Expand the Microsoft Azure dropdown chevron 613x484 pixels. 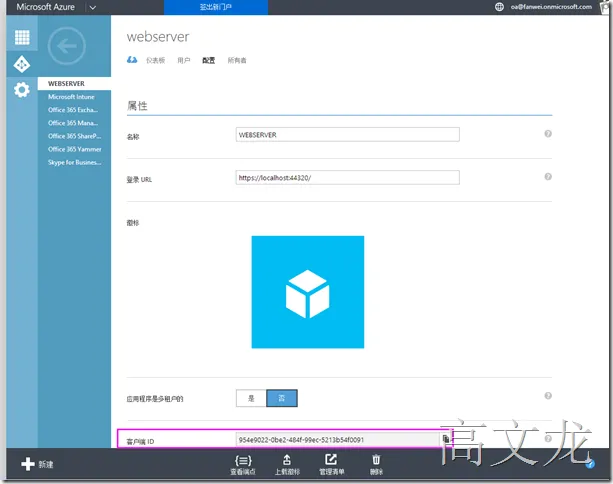pyautogui.click(x=93, y=7)
